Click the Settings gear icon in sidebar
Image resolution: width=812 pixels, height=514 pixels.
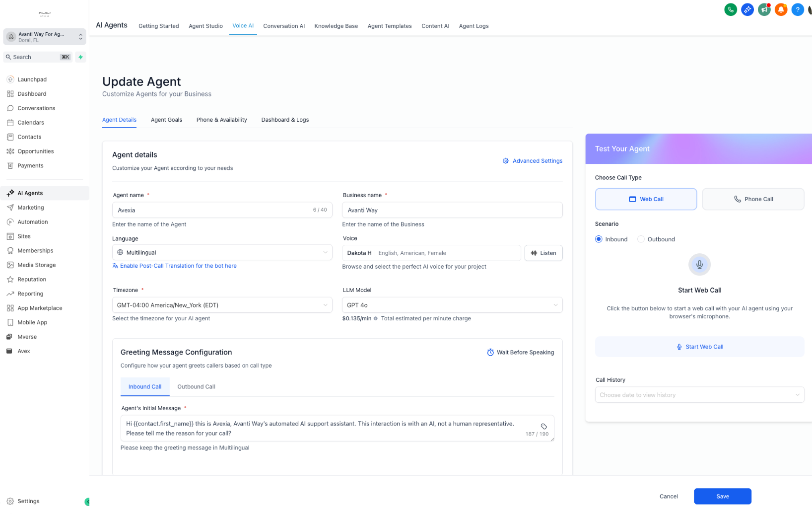[10, 502]
